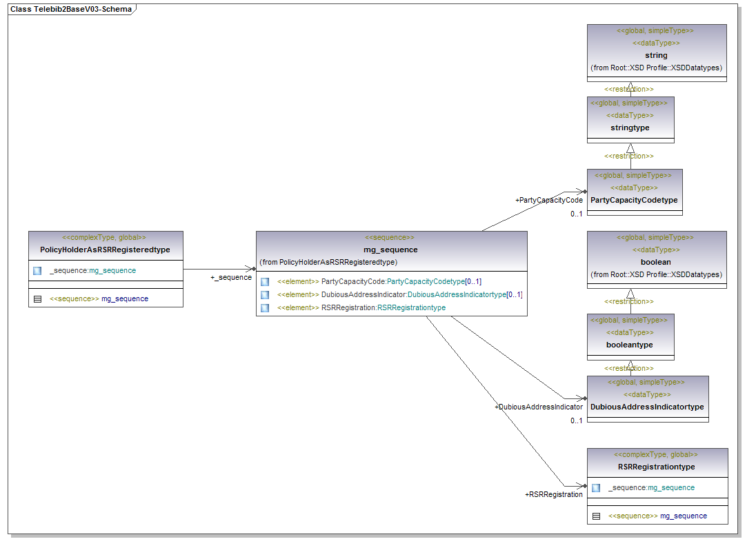
Task: Select the Class Telebib2BaseV03-Schema diagram tab
Action: 71,10
